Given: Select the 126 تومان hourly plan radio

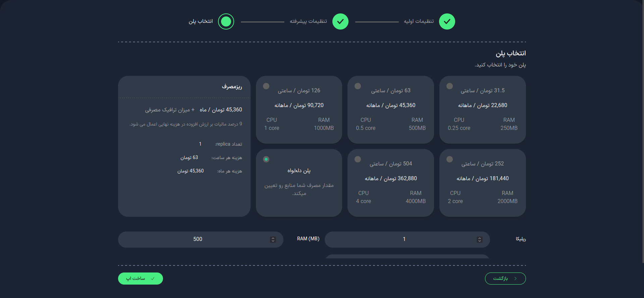Looking at the screenshot, I should [x=266, y=86].
